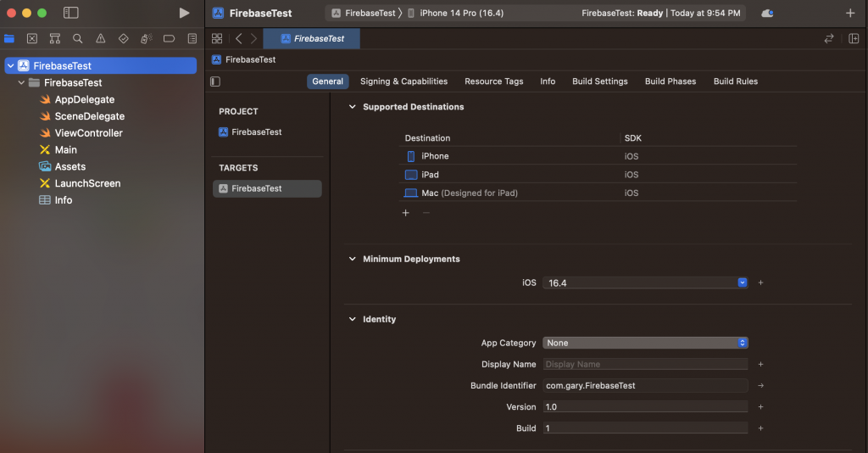Click the Version field
The height and width of the screenshot is (453, 868).
[x=645, y=406]
